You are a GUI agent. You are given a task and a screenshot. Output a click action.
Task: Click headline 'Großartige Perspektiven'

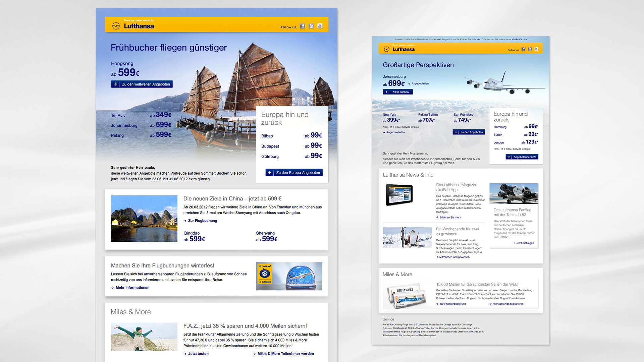pyautogui.click(x=418, y=65)
